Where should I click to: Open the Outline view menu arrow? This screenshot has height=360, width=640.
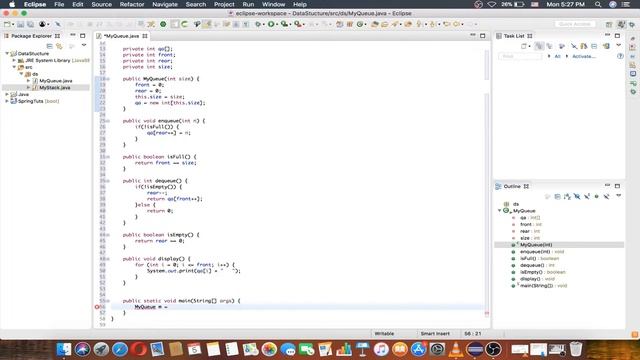click(619, 196)
